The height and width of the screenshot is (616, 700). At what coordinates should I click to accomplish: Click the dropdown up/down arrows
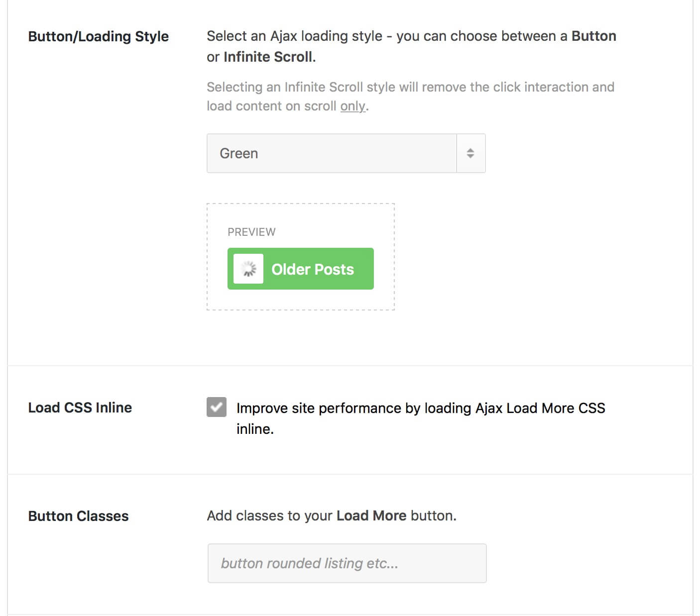(x=470, y=153)
